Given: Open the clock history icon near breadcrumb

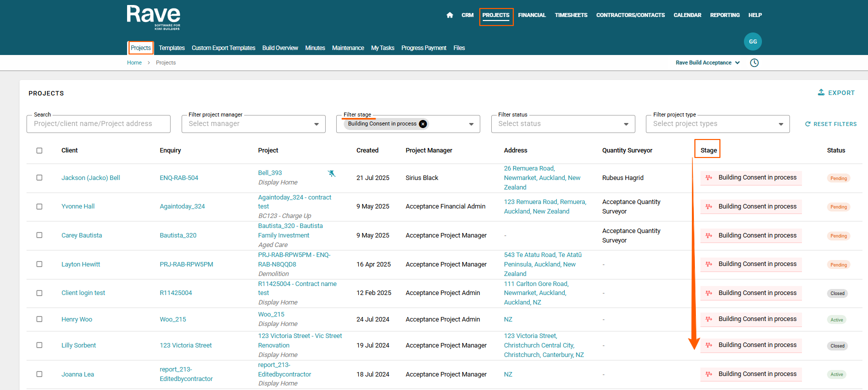Looking at the screenshot, I should coord(754,62).
